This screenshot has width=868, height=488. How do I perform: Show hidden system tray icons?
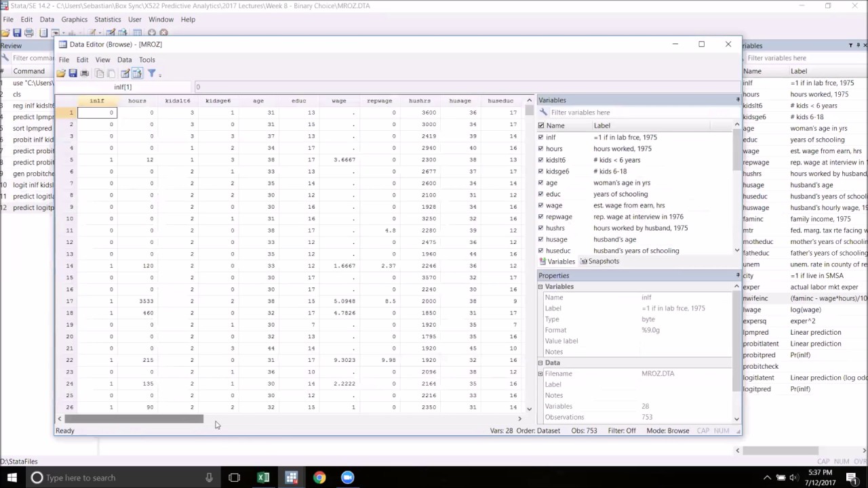point(767,478)
